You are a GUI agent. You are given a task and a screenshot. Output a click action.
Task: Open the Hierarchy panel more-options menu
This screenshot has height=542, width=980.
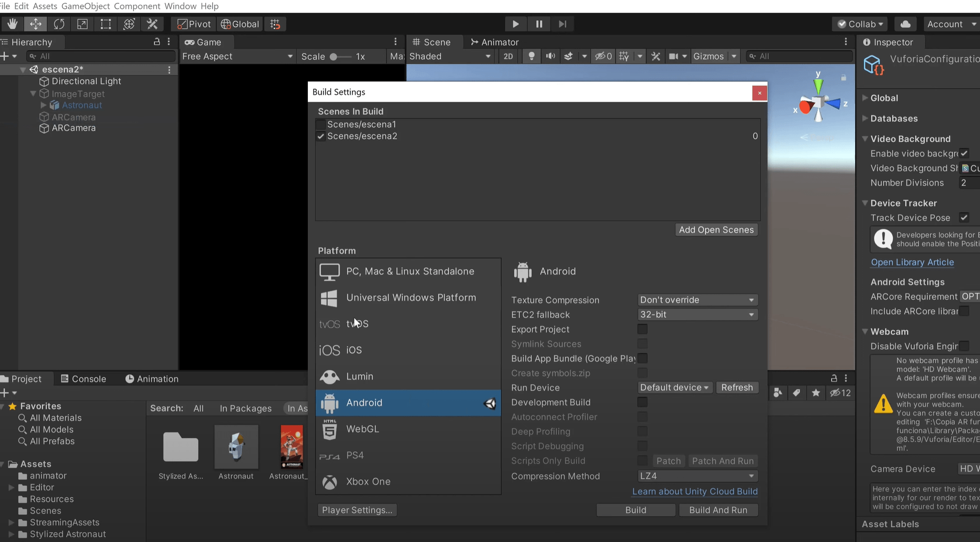169,42
